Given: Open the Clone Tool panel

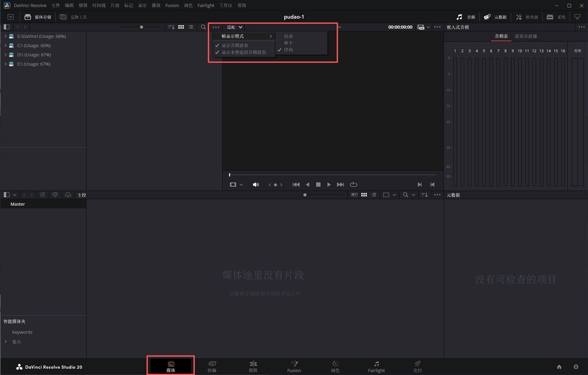Looking at the screenshot, I should pyautogui.click(x=73, y=17).
